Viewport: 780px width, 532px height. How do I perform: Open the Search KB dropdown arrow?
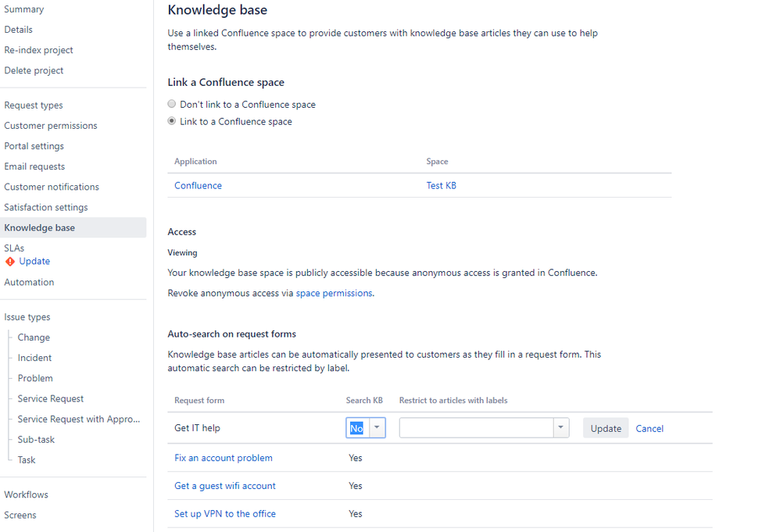tap(377, 428)
